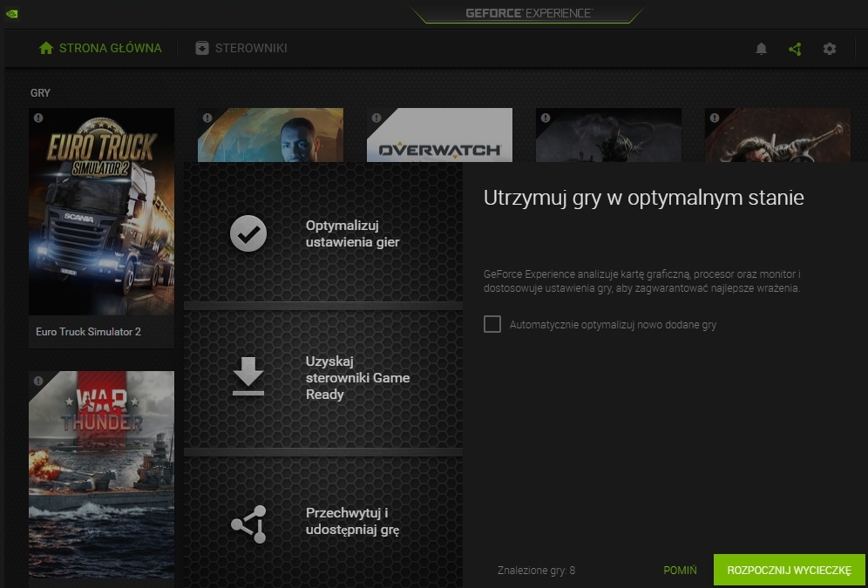The height and width of the screenshot is (588, 868).
Task: Select the Uzyskaj sterowniki Game Ready panel
Action: [x=323, y=377]
